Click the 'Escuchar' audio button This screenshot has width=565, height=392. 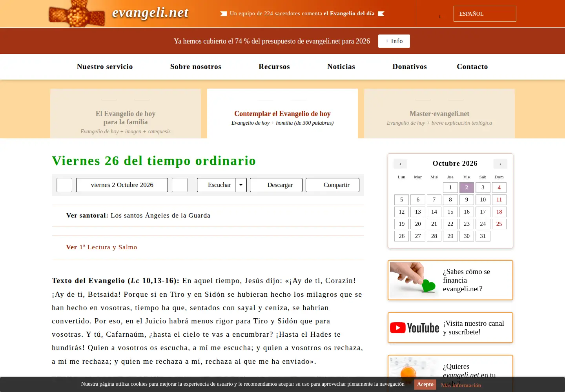point(216,185)
